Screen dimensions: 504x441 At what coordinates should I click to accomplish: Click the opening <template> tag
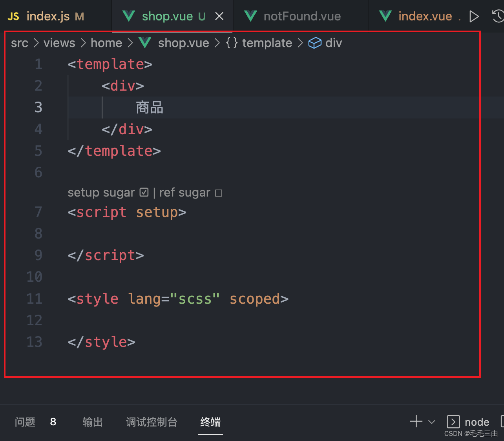(110, 64)
